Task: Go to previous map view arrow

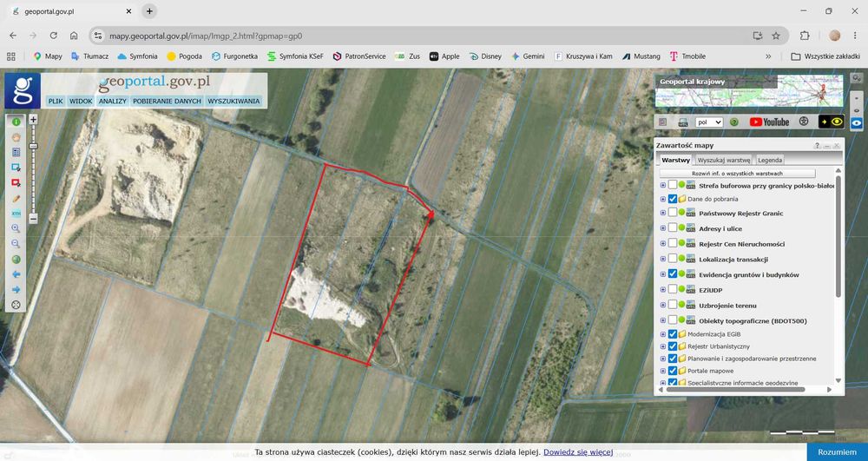Action: tap(16, 274)
